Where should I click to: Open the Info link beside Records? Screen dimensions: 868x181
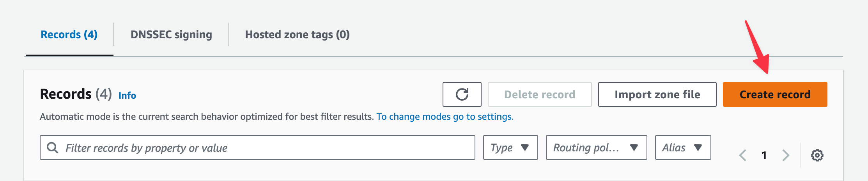127,96
